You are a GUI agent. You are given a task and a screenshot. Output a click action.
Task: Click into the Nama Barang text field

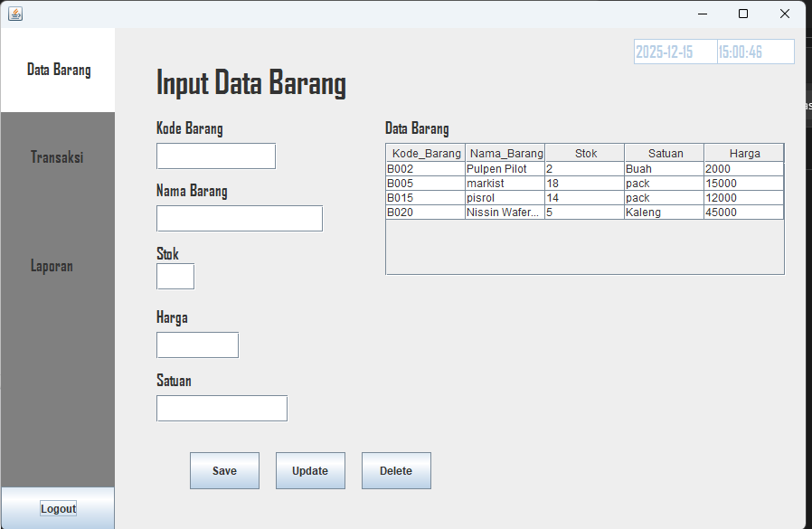[239, 218]
